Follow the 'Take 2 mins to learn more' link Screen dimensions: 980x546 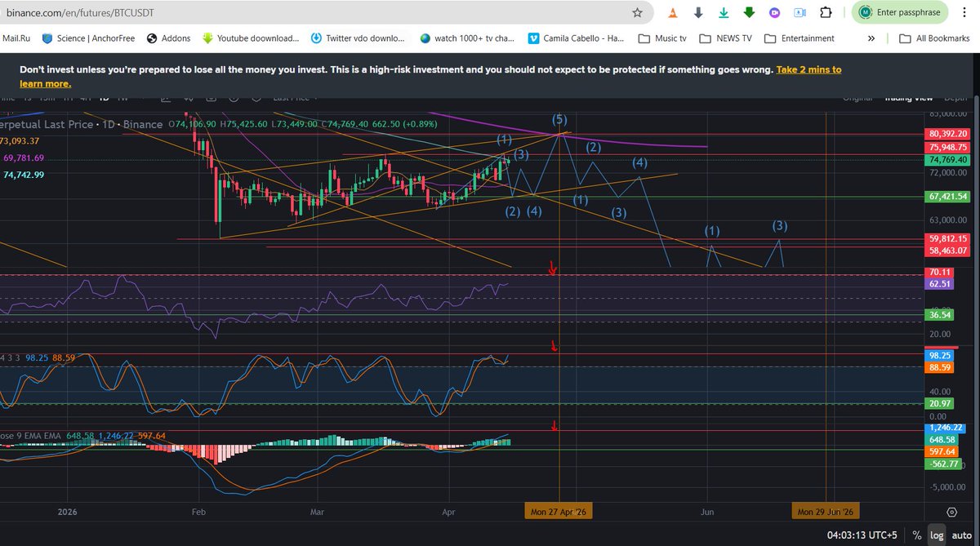click(808, 70)
